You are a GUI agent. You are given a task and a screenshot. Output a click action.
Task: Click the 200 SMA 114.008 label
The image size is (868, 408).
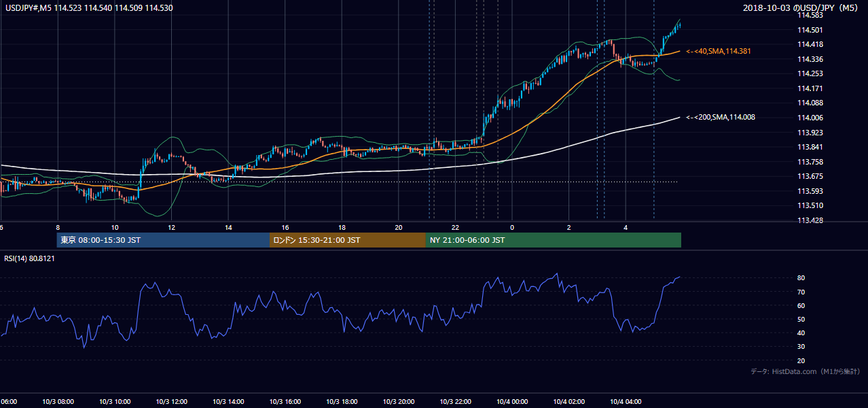(720, 117)
